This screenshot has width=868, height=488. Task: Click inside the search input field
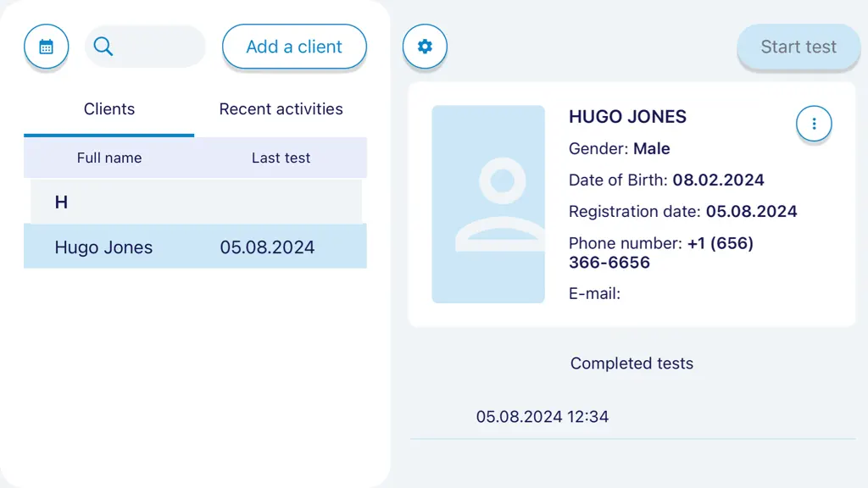(145, 47)
